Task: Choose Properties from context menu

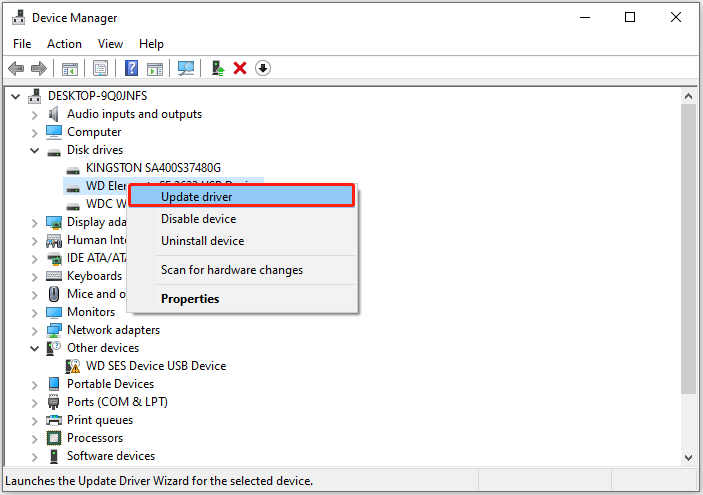Action: [x=242, y=299]
